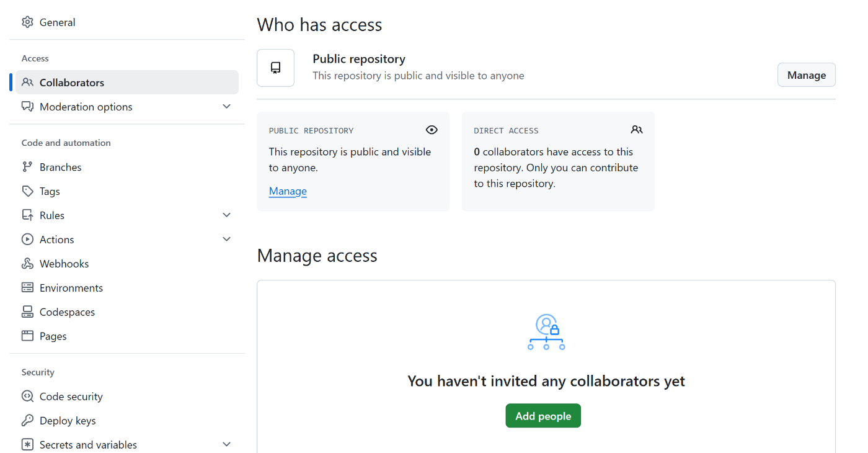Image resolution: width=868 pixels, height=453 pixels.
Task: Click the Environments server icon
Action: click(x=27, y=288)
